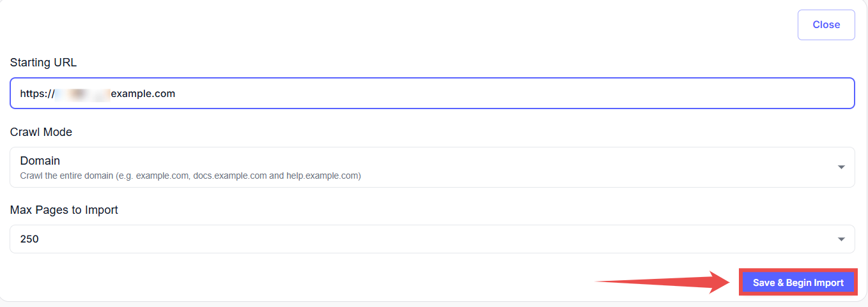This screenshot has width=868, height=307.
Task: Click docs.example.com in the description text
Action: coord(230,176)
